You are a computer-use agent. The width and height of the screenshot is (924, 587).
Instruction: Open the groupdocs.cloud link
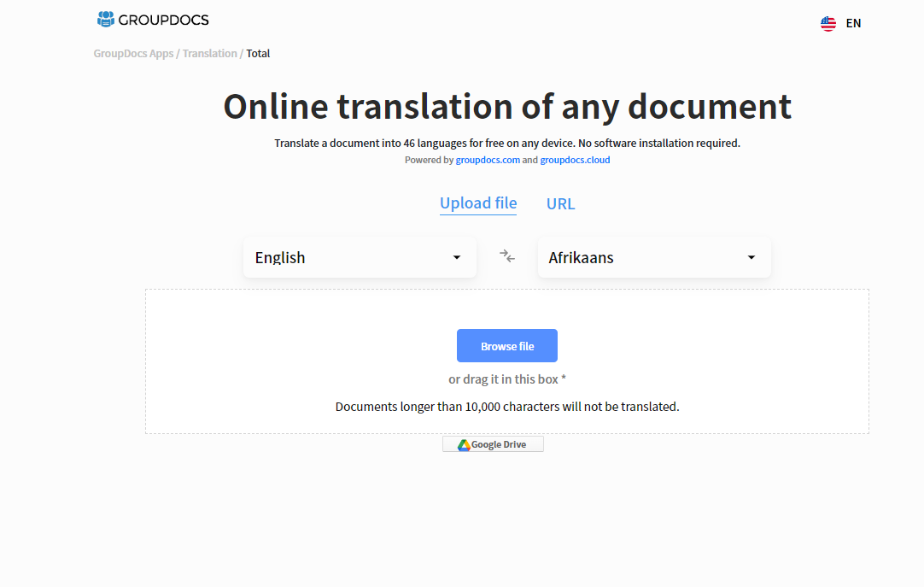[x=575, y=160]
